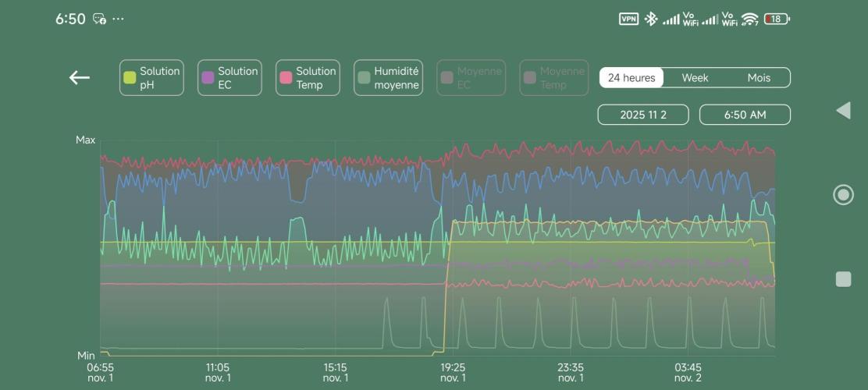Tap the chart at 19:25 marker
868x390 pixels.
[453, 250]
